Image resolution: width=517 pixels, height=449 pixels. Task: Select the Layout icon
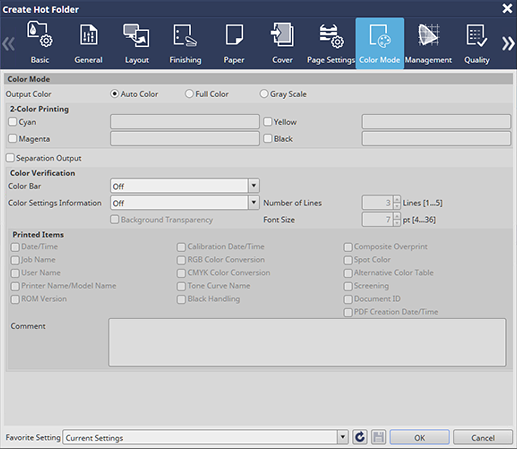click(x=136, y=35)
